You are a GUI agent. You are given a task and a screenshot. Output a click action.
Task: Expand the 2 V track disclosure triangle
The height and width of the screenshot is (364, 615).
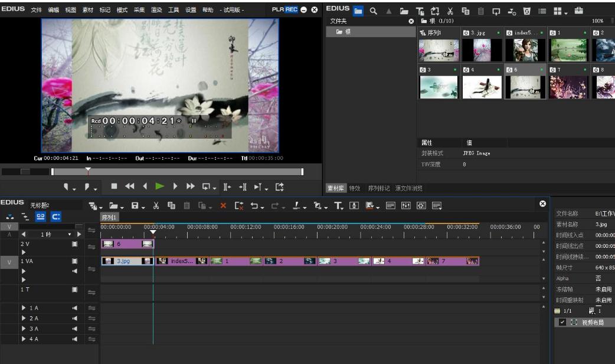[x=24, y=252]
